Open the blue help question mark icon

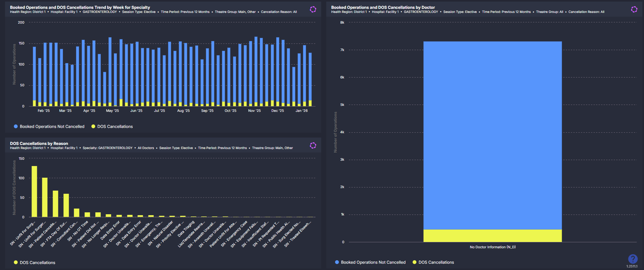[632, 259]
